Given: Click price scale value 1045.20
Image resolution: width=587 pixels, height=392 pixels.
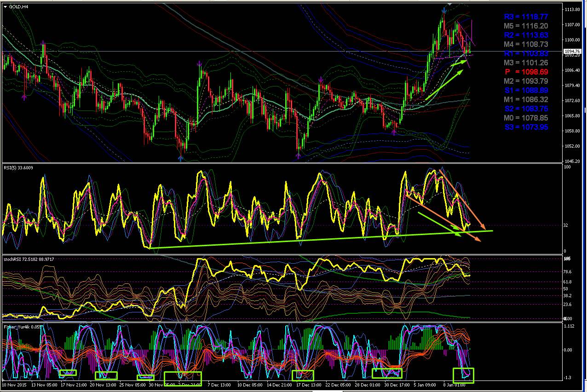Looking at the screenshot, I should tap(573, 161).
